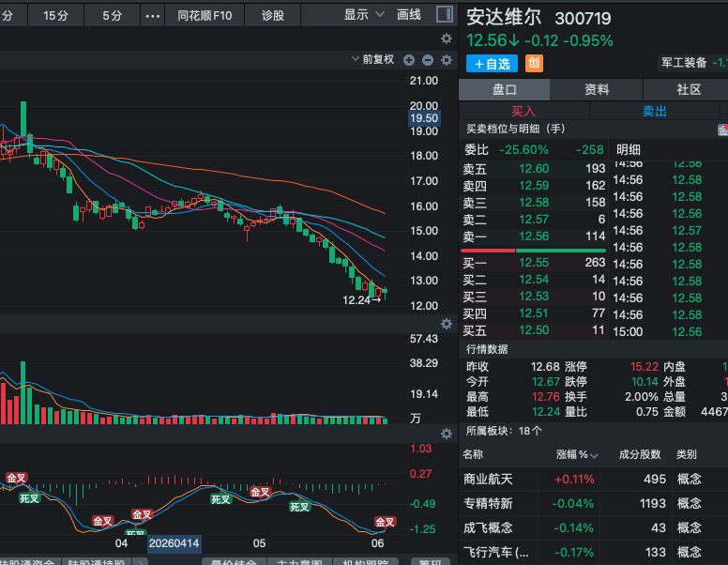Select the 社区 tab
Image resolution: width=728 pixels, height=565 pixels.
(688, 90)
